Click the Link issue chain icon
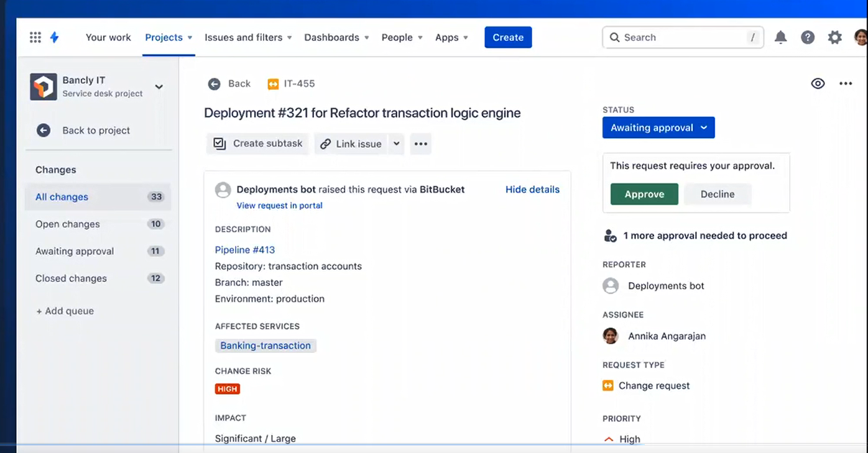This screenshot has height=453, width=868. (325, 144)
